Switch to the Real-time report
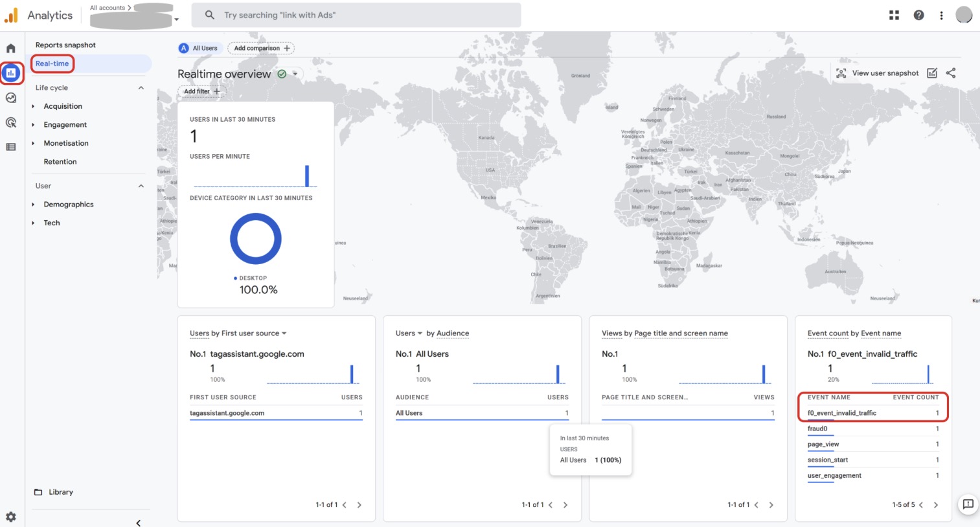Image resolution: width=980 pixels, height=527 pixels. (x=52, y=63)
